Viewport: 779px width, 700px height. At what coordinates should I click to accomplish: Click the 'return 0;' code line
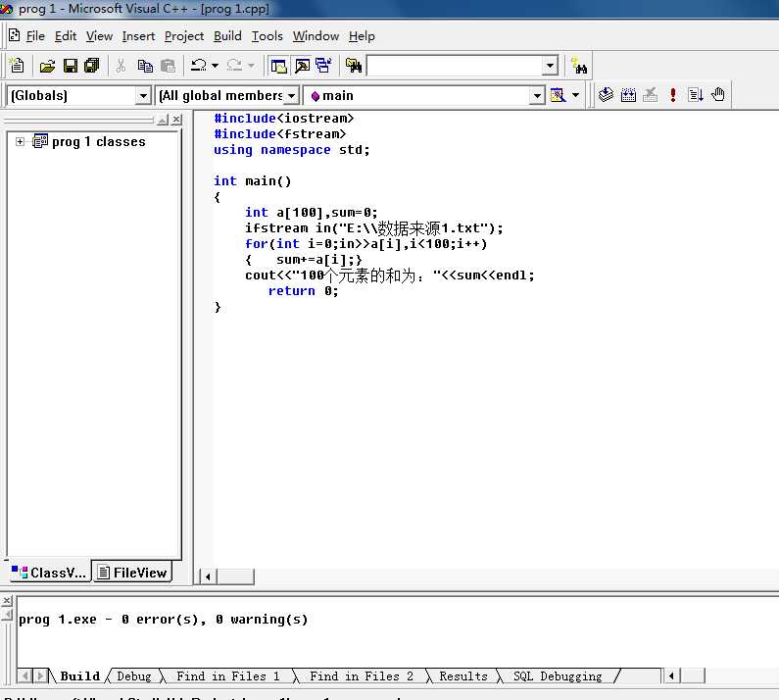click(303, 291)
